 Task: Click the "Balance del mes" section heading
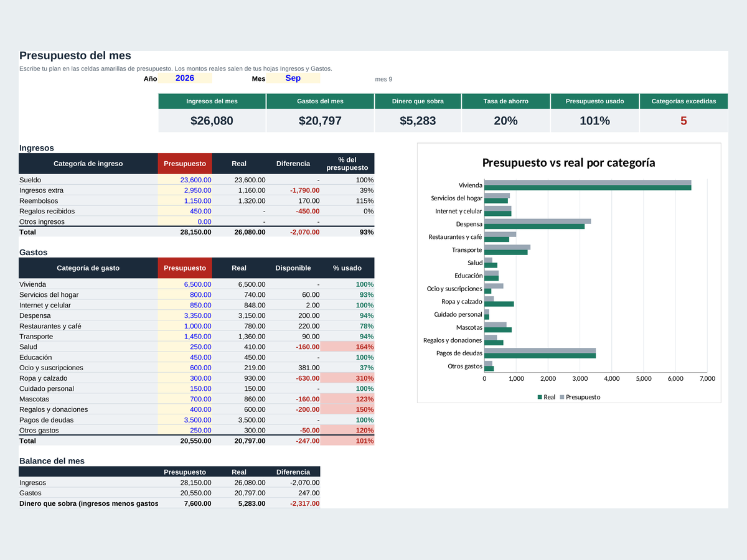tap(52, 461)
